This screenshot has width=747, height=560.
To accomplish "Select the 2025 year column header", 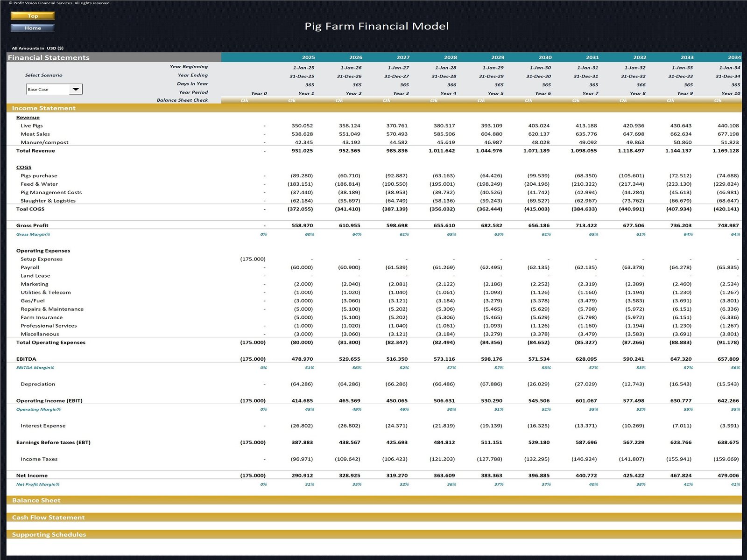I will pyautogui.click(x=308, y=57).
